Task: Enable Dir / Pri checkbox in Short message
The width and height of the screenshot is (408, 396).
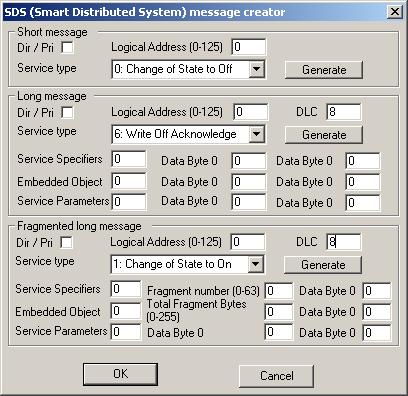Action: pyautogui.click(x=68, y=47)
